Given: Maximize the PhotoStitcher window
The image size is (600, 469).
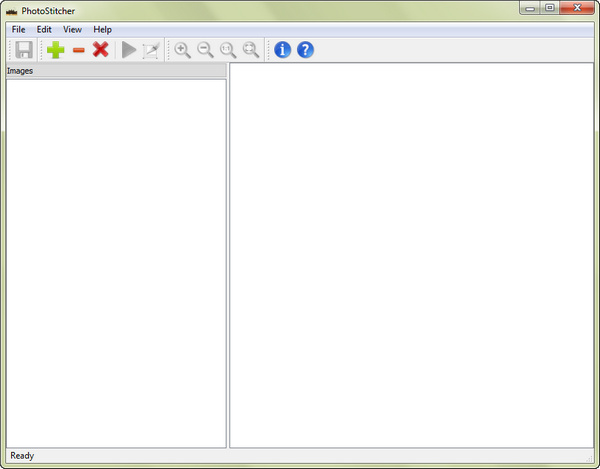Looking at the screenshot, I should coord(550,8).
